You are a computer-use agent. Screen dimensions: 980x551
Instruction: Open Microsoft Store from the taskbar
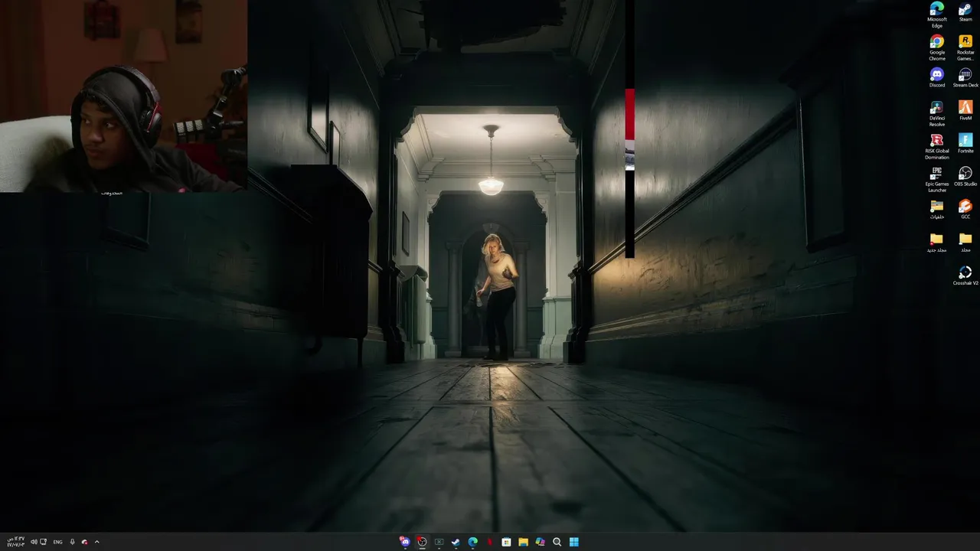click(x=506, y=542)
